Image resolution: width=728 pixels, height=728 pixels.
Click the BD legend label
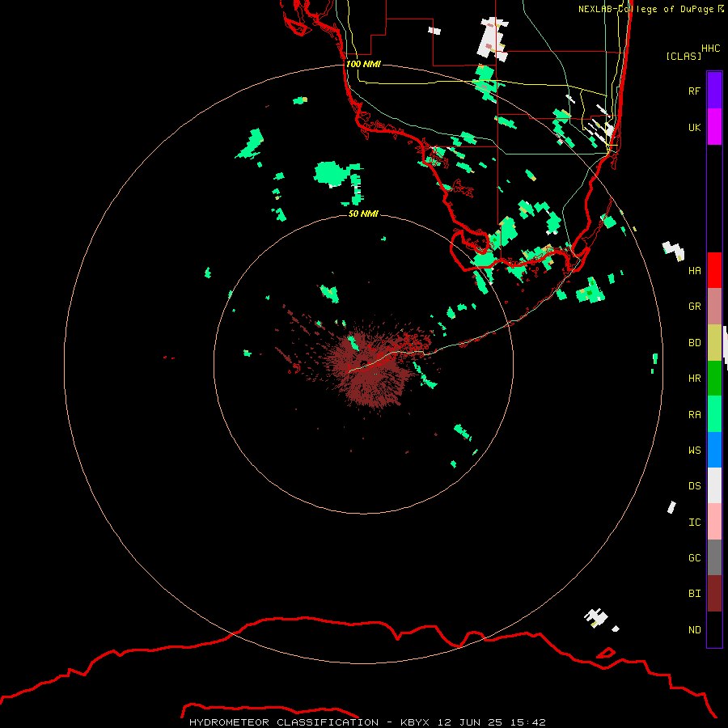(694, 343)
